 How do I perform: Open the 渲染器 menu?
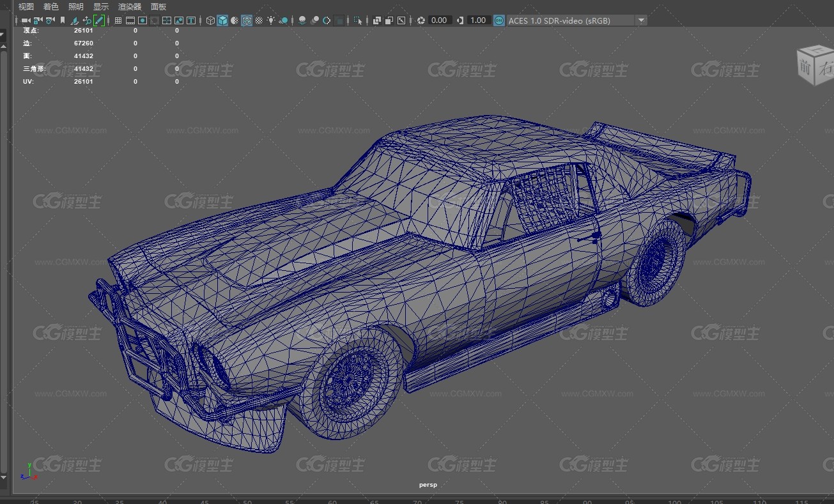point(130,6)
